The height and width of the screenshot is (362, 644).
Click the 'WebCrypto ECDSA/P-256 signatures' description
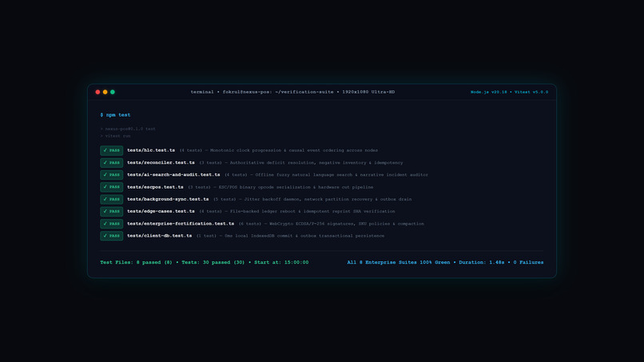pyautogui.click(x=347, y=224)
